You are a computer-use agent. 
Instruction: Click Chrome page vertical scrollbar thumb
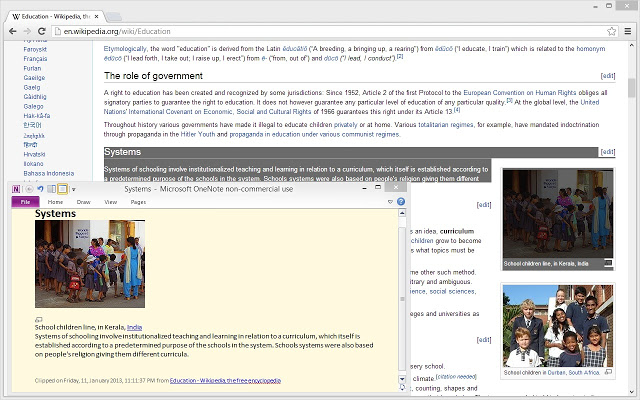coord(631,88)
